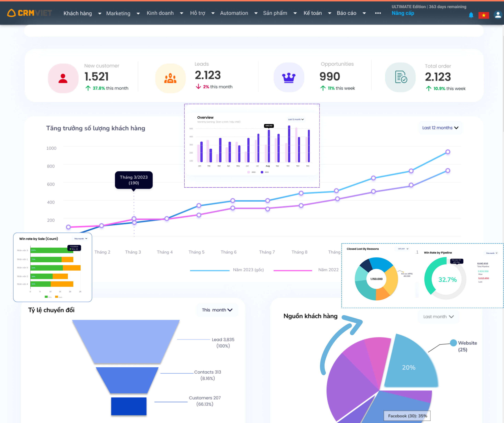
Task: Click green up arrow beside 37.8%
Action: 88,88
